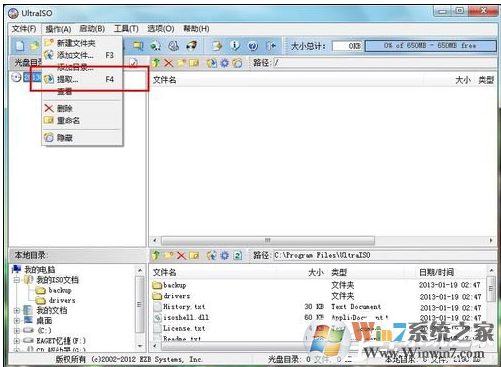Click the red X delete icon in ISO pane
501x367 pixels.
click(169, 63)
